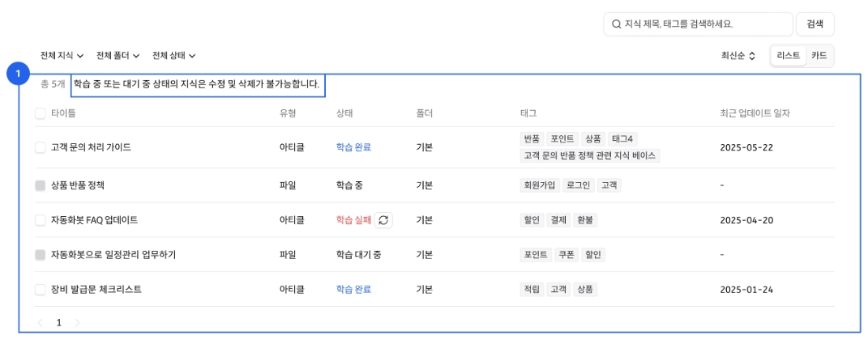Click the blue numbered badge 1
Viewport: 868px width, 340px height.
click(x=19, y=74)
